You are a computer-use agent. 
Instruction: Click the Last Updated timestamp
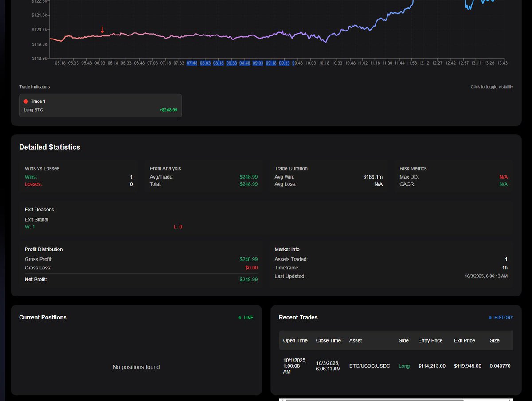point(486,276)
